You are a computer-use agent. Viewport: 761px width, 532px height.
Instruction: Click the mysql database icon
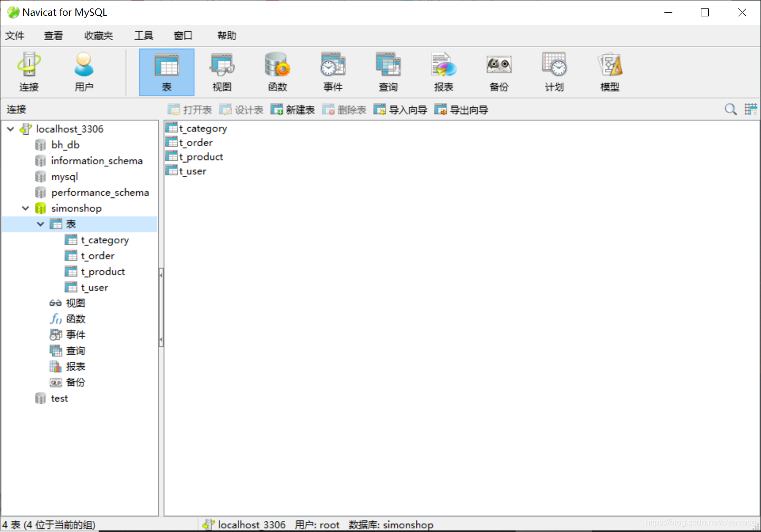41,176
